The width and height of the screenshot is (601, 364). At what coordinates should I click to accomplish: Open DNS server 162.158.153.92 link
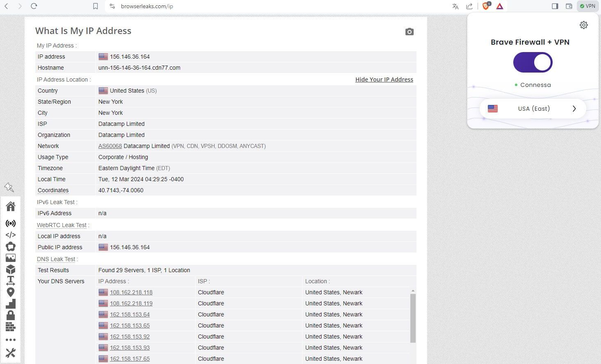[130, 337]
